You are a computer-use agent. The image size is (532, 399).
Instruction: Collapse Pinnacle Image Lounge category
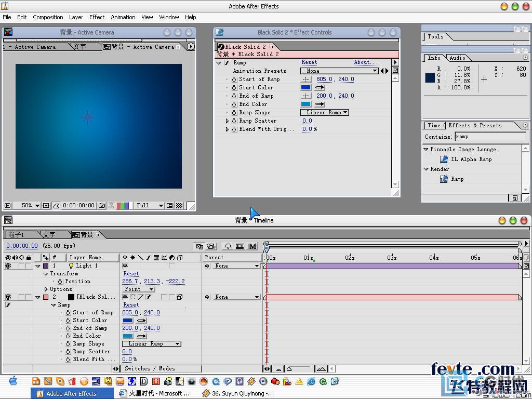coord(426,149)
